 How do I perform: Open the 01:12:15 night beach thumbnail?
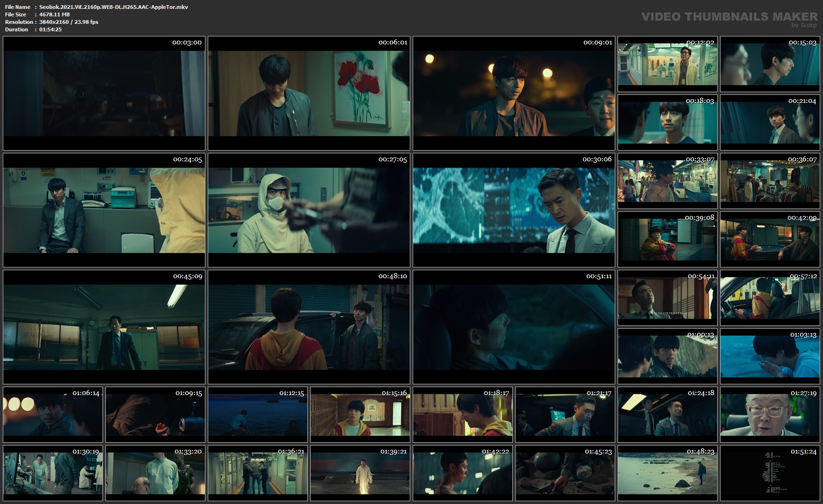tap(258, 415)
